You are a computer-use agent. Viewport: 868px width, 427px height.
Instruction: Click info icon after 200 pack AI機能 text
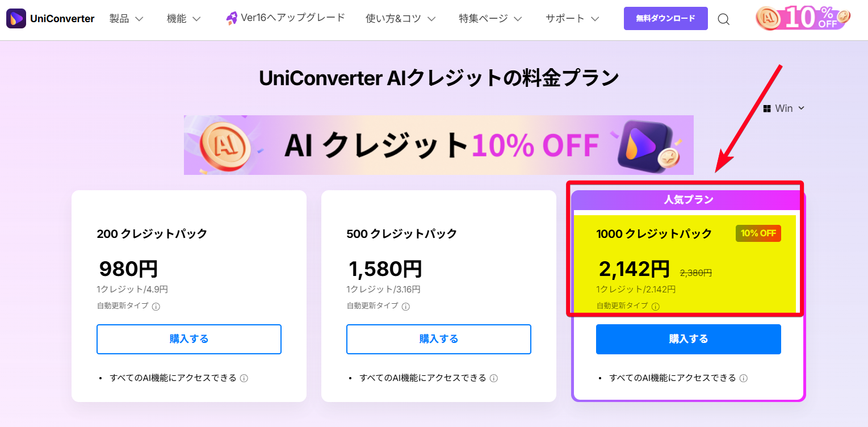(x=244, y=378)
